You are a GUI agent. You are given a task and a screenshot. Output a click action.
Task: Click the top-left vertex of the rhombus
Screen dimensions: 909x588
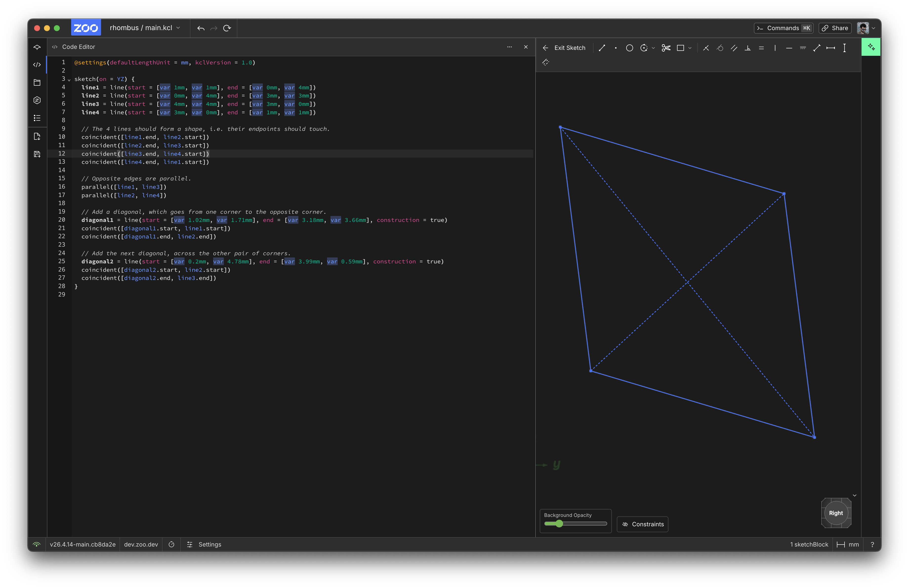(560, 127)
